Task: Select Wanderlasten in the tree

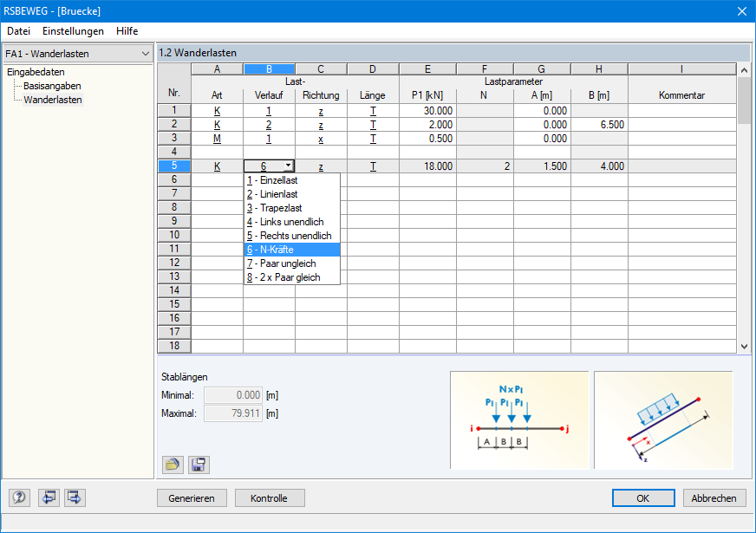Action: point(53,100)
